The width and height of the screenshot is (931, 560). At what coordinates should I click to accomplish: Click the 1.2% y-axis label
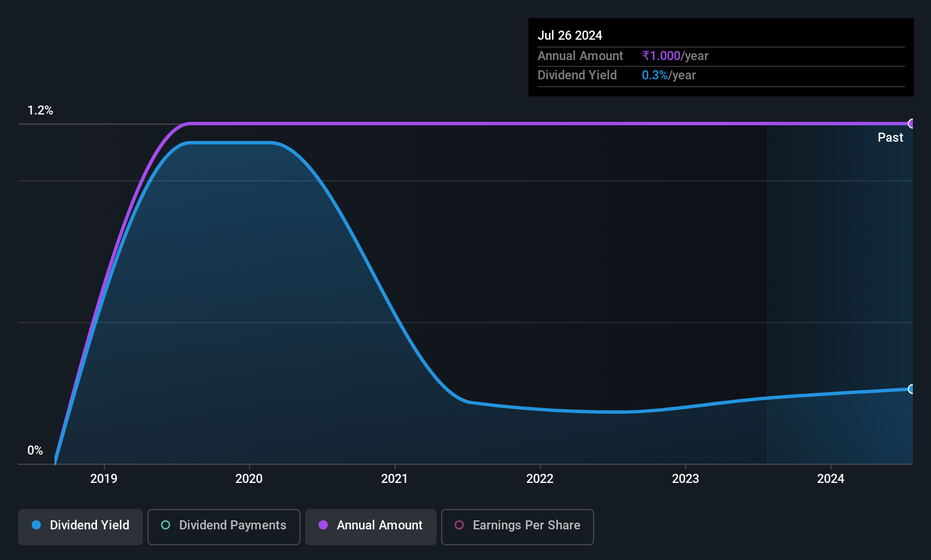[40, 111]
